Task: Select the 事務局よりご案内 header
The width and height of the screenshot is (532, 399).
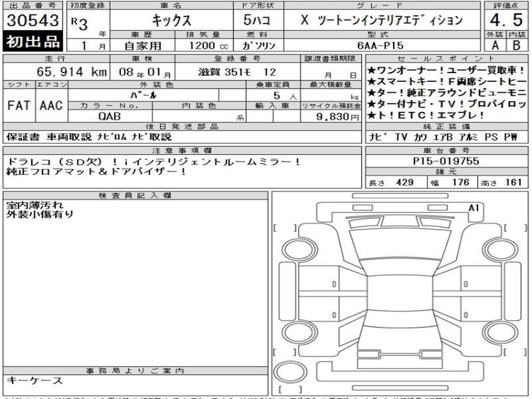Action: tap(135, 371)
